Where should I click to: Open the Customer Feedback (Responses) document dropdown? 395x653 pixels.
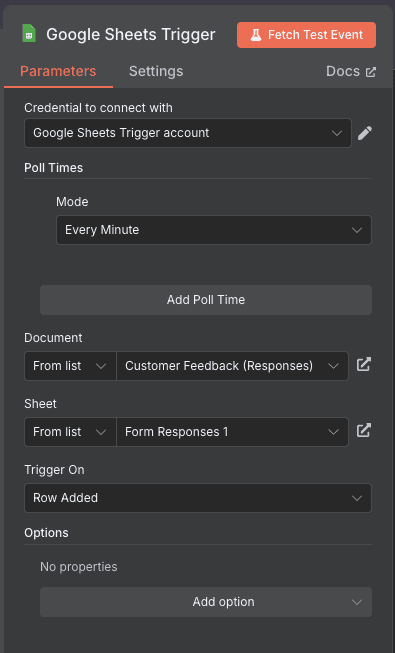pos(232,366)
